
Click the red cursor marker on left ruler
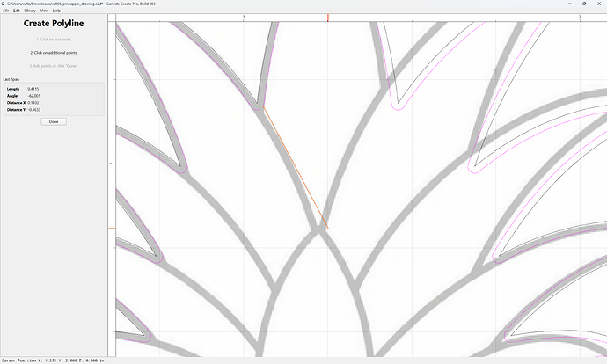pos(112,229)
